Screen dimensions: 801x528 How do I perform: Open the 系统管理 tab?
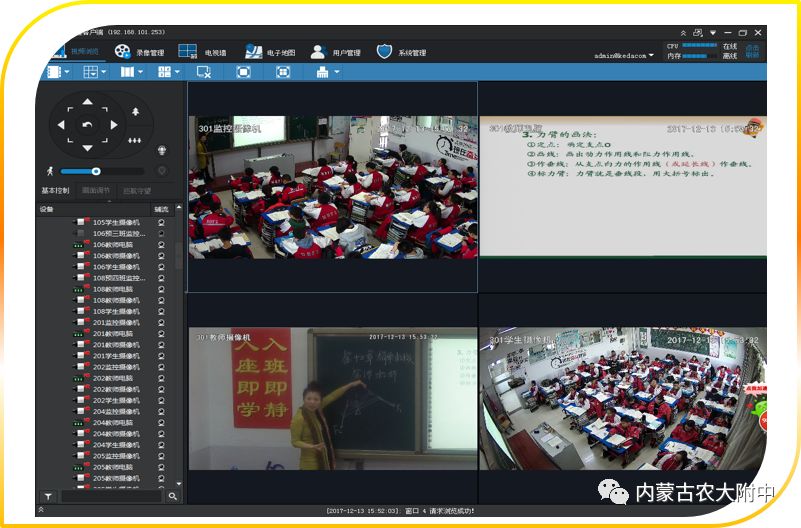click(x=400, y=52)
